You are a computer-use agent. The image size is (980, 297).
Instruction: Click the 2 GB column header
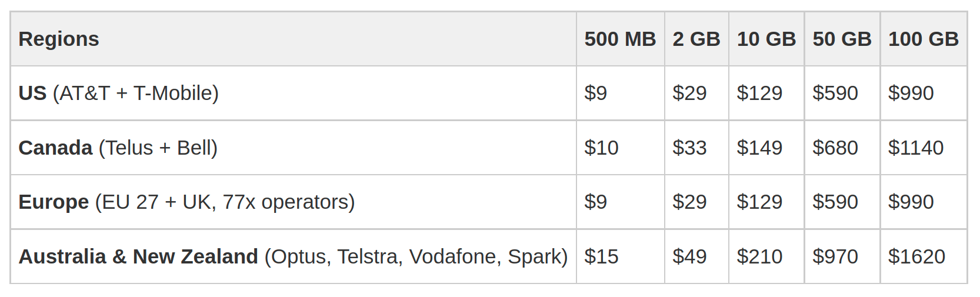[x=696, y=39]
